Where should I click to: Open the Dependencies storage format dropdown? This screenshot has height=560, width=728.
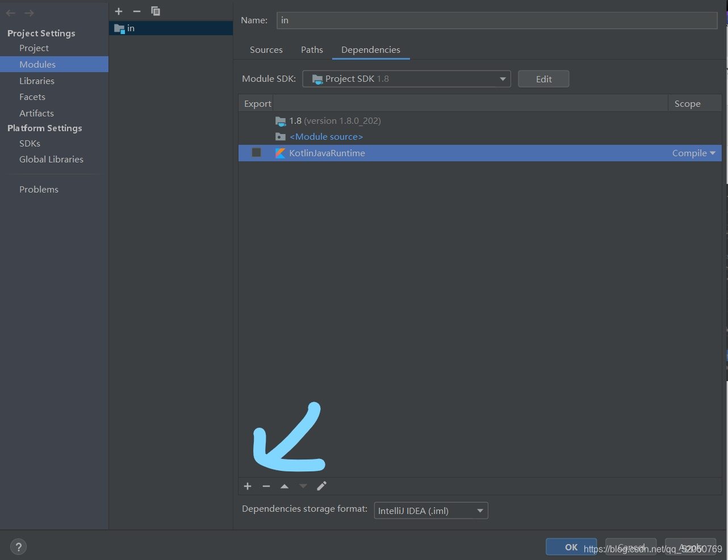431,511
